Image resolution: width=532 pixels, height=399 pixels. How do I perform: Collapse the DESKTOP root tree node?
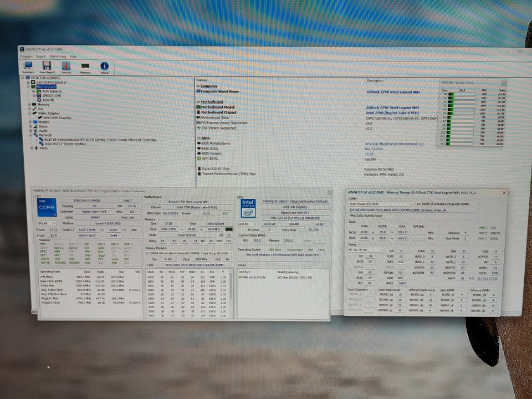click(x=23, y=78)
